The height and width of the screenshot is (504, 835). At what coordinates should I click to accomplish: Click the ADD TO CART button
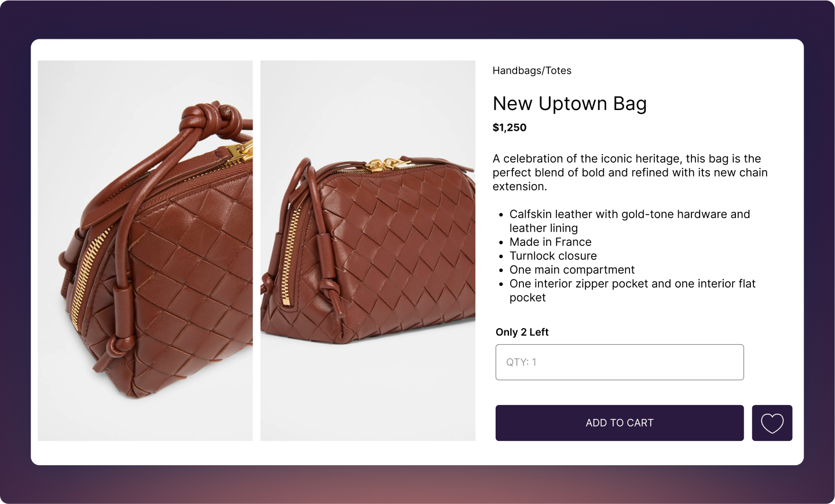619,423
